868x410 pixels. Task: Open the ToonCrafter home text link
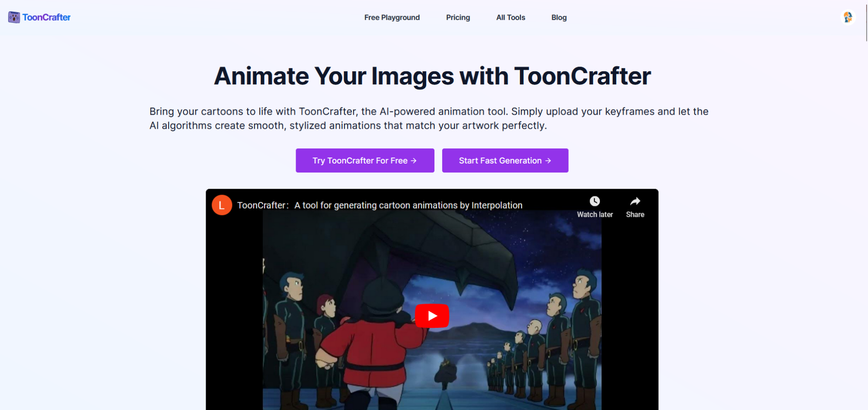[46, 17]
